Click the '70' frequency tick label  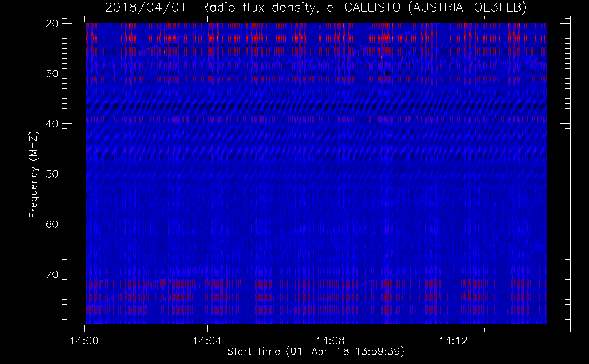tap(52, 274)
